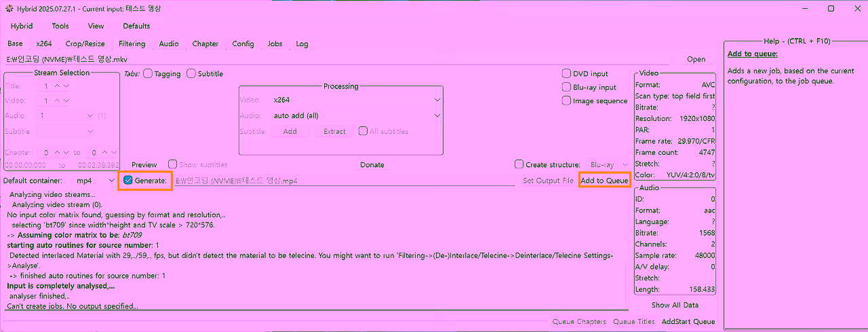
Task: Click the subtitle Add button
Action: coord(290,131)
